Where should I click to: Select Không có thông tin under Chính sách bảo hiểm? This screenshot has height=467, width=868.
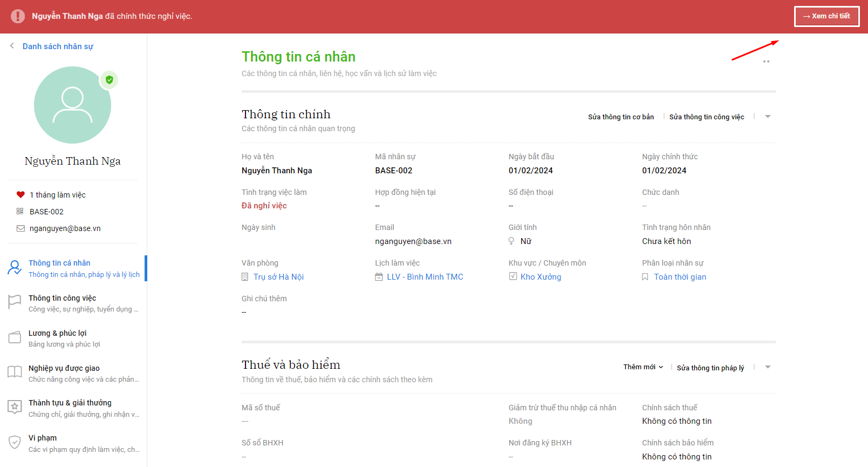(677, 457)
